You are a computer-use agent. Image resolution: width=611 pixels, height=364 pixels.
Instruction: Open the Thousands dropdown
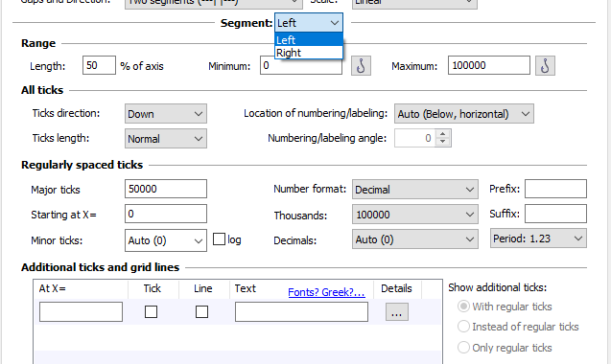coord(415,215)
